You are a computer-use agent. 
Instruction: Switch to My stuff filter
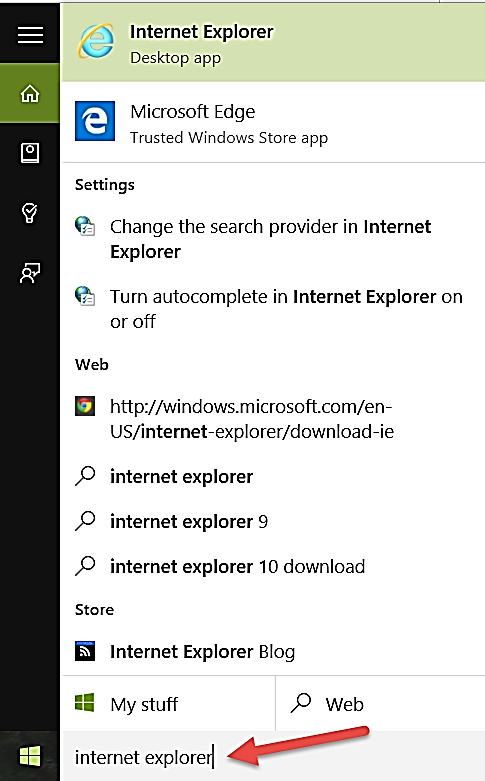[x=168, y=704]
